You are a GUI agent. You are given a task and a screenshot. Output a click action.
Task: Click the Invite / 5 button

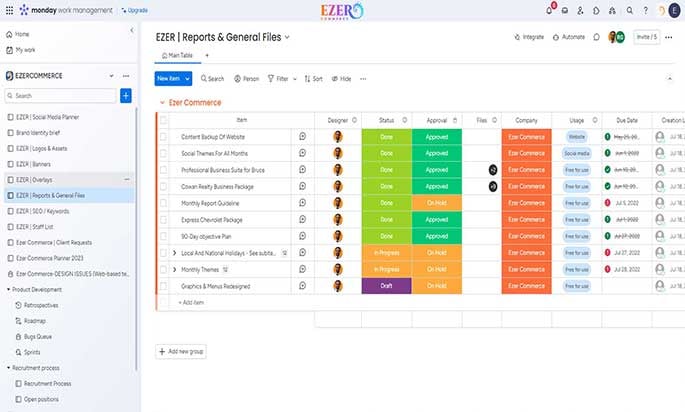point(647,37)
